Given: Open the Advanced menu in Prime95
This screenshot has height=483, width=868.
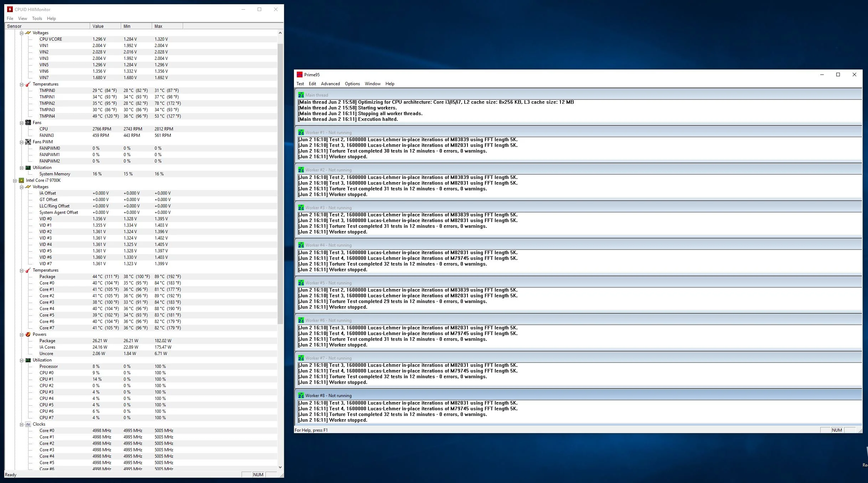Looking at the screenshot, I should tap(330, 84).
